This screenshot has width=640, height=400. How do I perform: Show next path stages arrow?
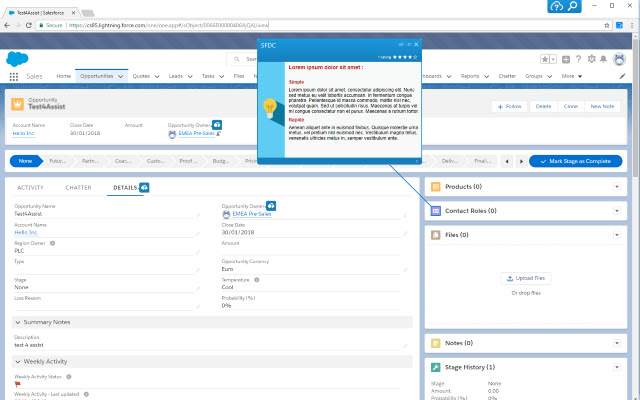[521, 161]
